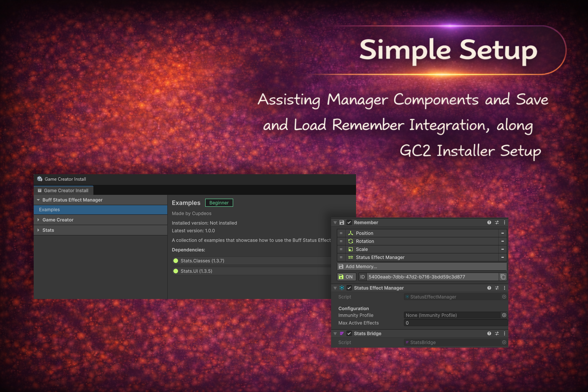Open help for the Remember component
Viewport: 588px width, 392px height.
point(489,222)
